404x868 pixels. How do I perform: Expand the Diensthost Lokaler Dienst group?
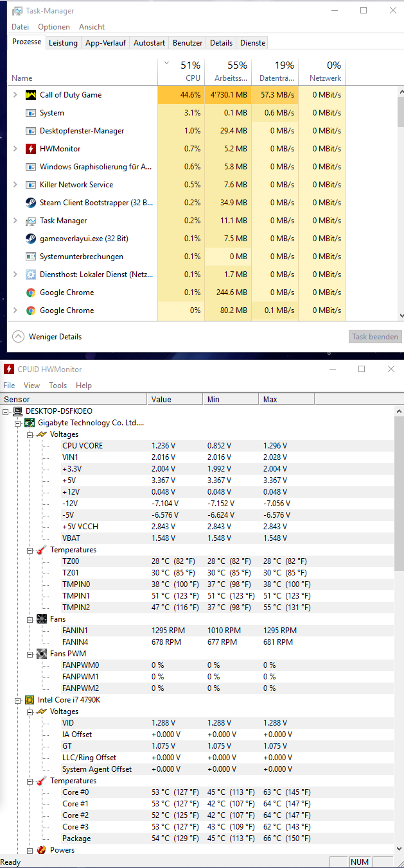click(x=15, y=275)
